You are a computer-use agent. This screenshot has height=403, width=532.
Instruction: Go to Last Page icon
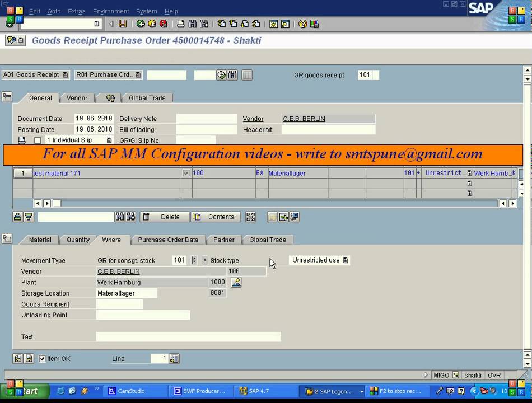256,24
